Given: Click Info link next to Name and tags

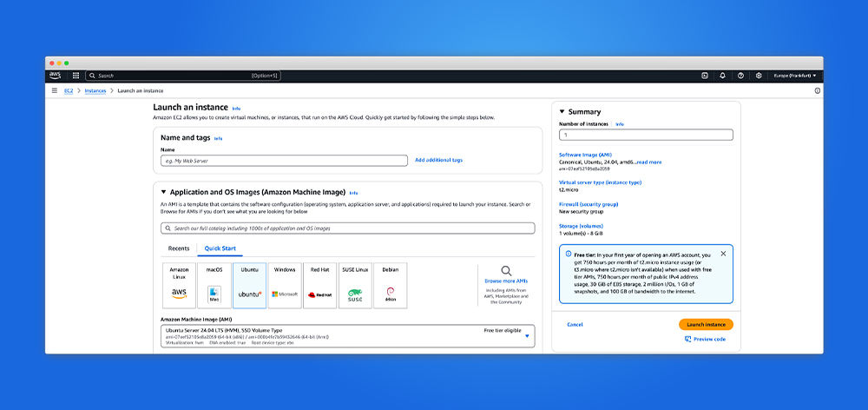Looking at the screenshot, I should click(x=218, y=138).
